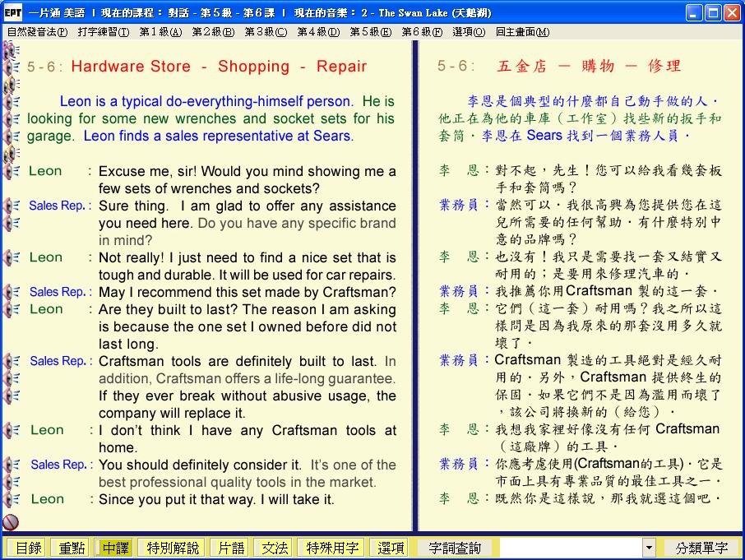Play audio for 'Leon is a typical' sentence
745x560 pixels.
tap(12, 102)
